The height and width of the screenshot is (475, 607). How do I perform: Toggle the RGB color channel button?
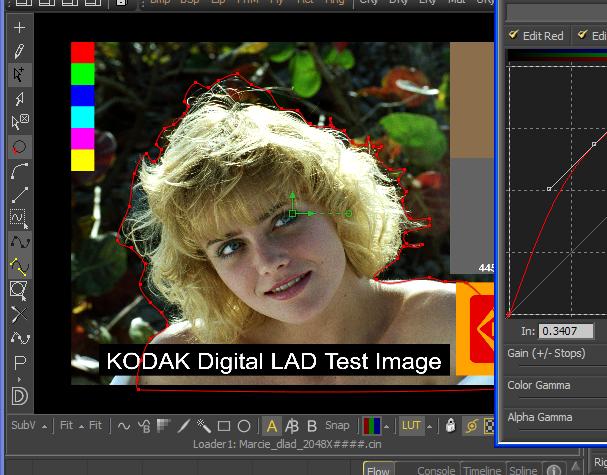(372, 426)
